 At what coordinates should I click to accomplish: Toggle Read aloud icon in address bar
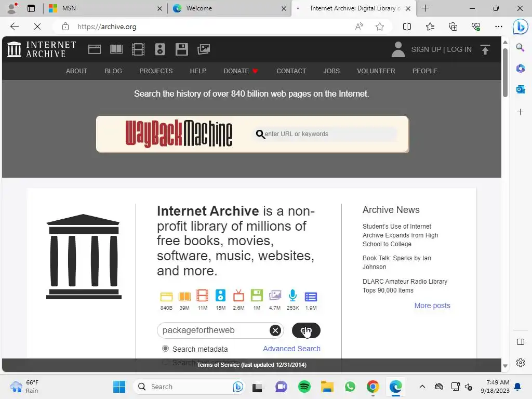tap(359, 26)
